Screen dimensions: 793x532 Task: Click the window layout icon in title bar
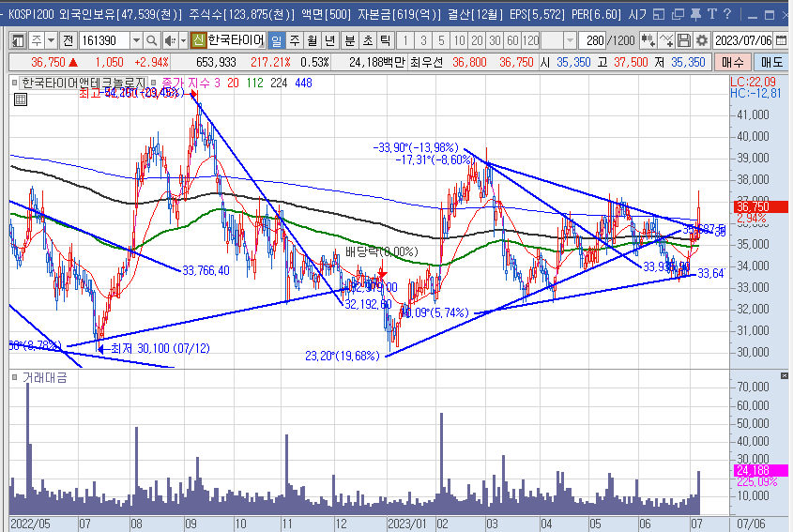click(x=659, y=14)
